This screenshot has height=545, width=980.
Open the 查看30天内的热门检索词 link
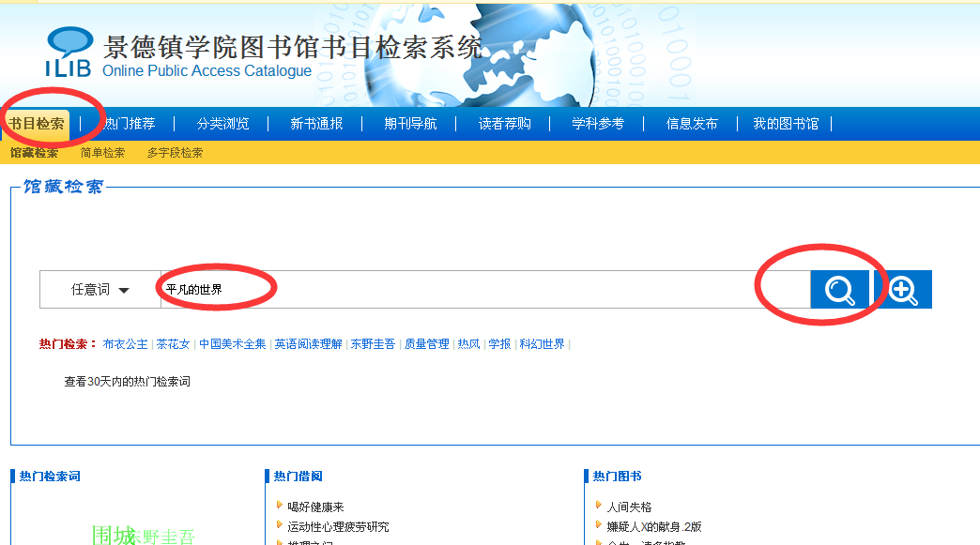tap(127, 382)
